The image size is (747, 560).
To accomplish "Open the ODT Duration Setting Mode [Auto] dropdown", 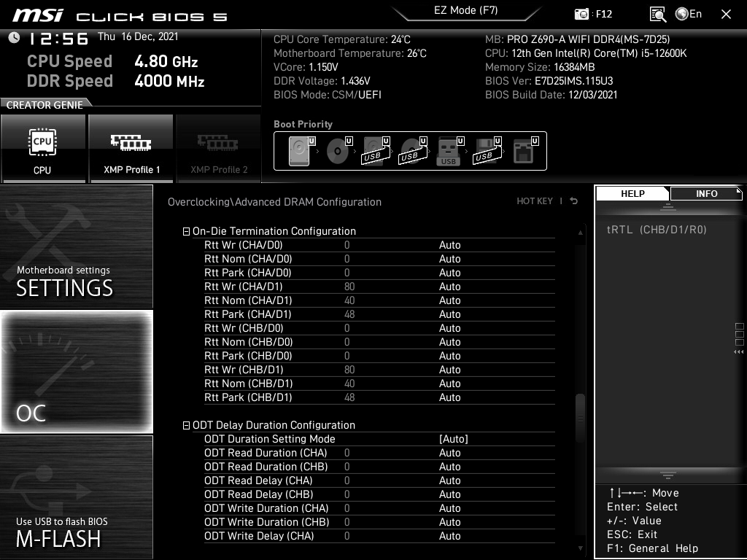I will pos(454,439).
